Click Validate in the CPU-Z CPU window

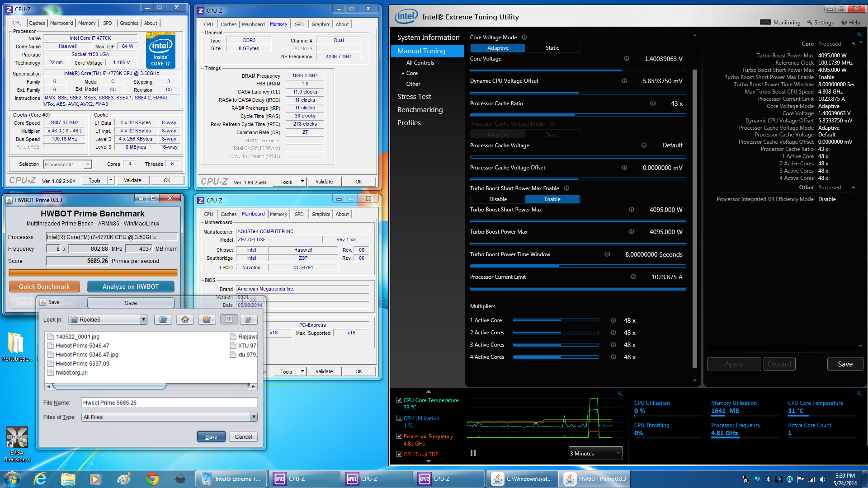(x=132, y=180)
